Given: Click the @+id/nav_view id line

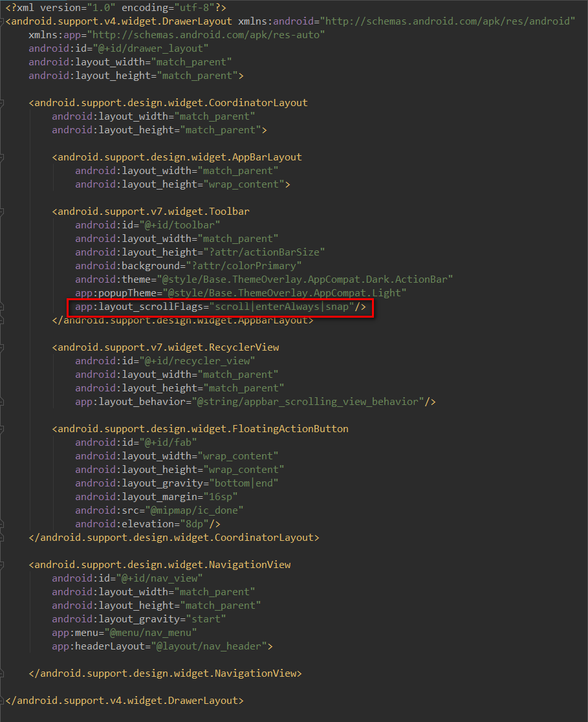Looking at the screenshot, I should point(127,578).
